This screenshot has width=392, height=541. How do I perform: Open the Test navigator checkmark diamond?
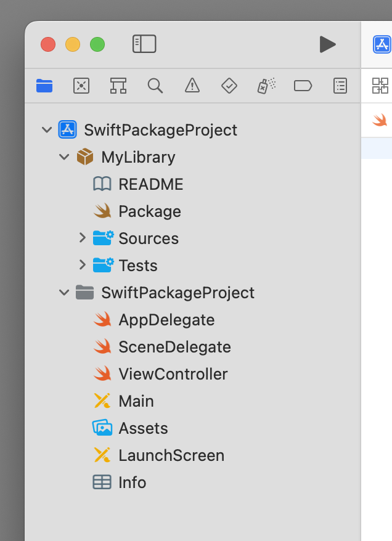pyautogui.click(x=229, y=86)
